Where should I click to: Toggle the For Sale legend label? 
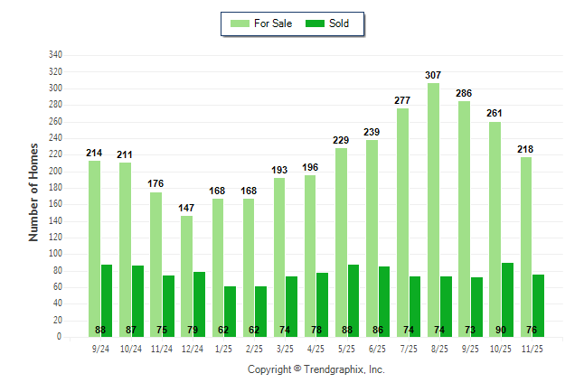tap(275, 23)
